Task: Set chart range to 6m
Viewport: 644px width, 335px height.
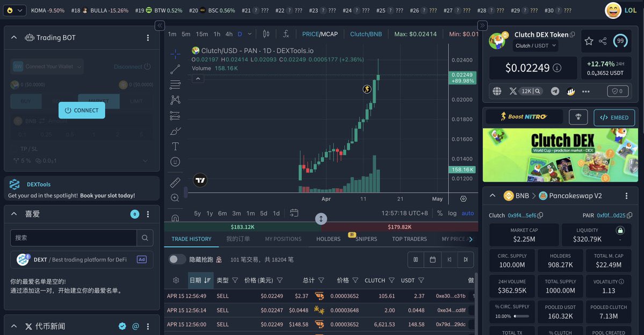Action: pos(222,213)
